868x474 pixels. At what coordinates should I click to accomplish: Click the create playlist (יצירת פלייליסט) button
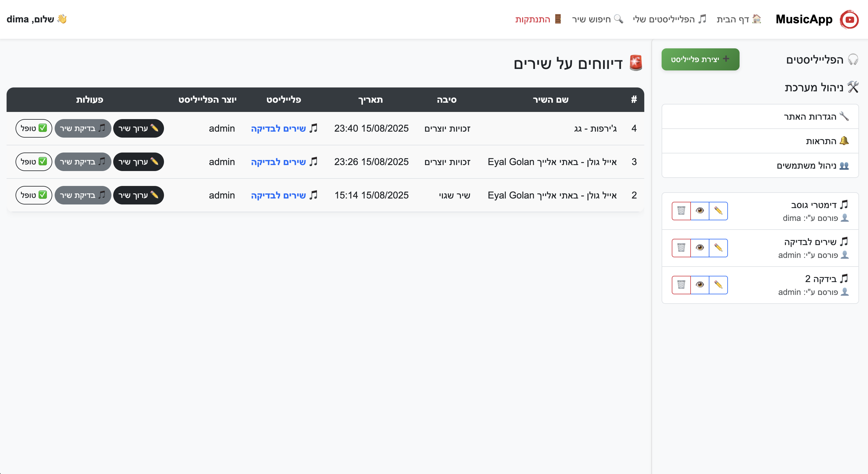coord(700,59)
